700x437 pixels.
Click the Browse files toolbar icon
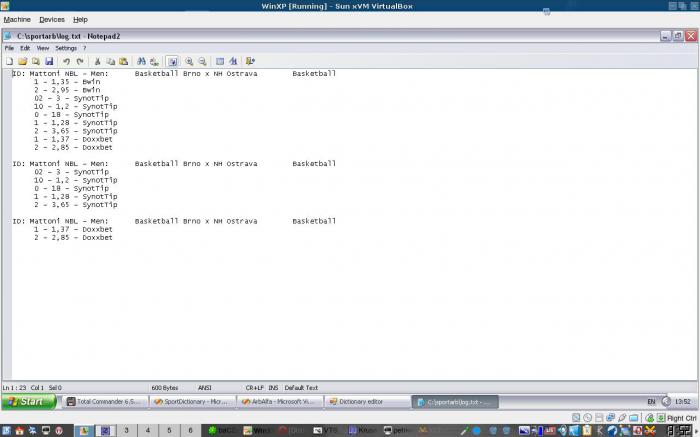[36, 61]
